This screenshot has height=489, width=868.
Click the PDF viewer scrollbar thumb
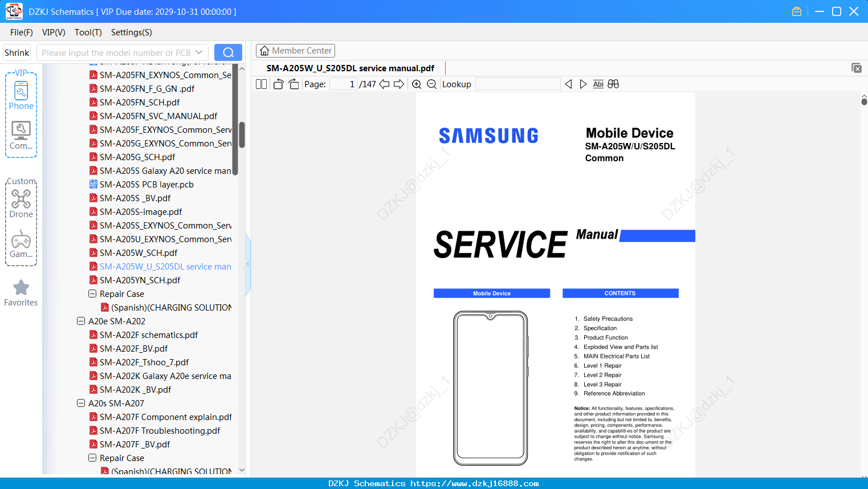pos(864,101)
